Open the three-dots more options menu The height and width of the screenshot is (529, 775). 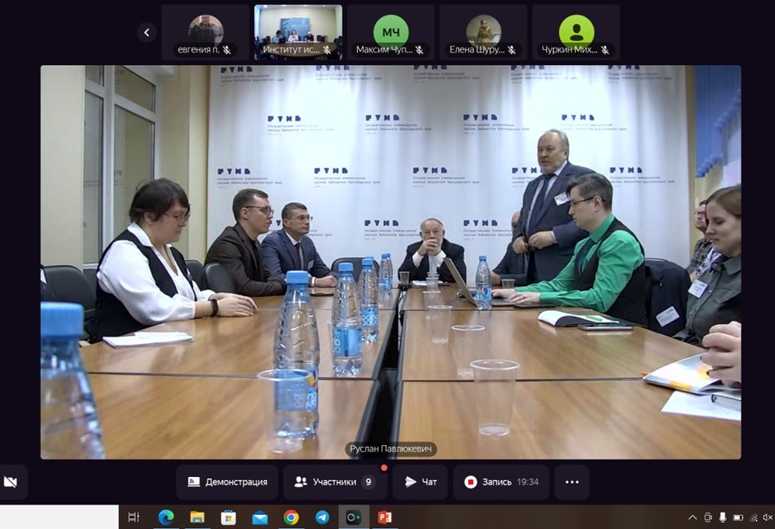click(572, 482)
